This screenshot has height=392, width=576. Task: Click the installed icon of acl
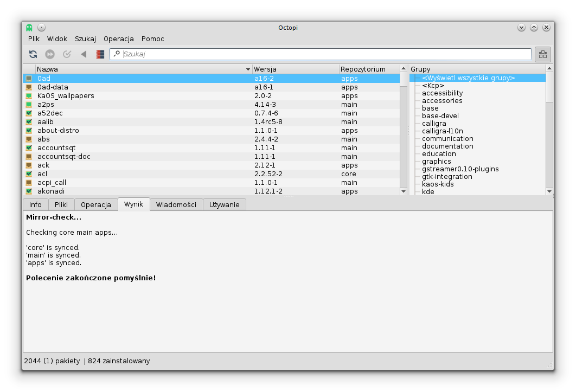tap(29, 174)
